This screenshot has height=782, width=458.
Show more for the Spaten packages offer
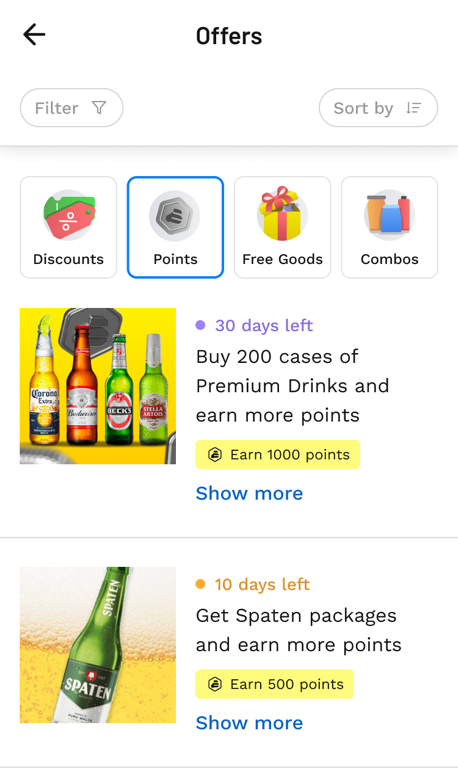(249, 723)
